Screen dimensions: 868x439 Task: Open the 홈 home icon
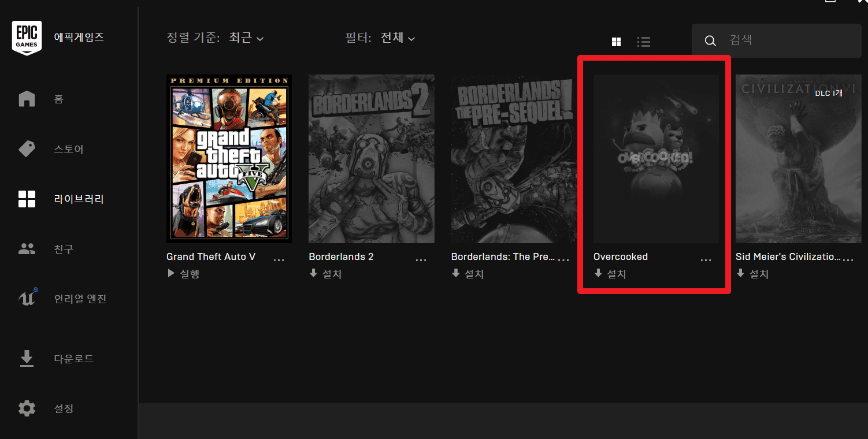[x=27, y=99]
